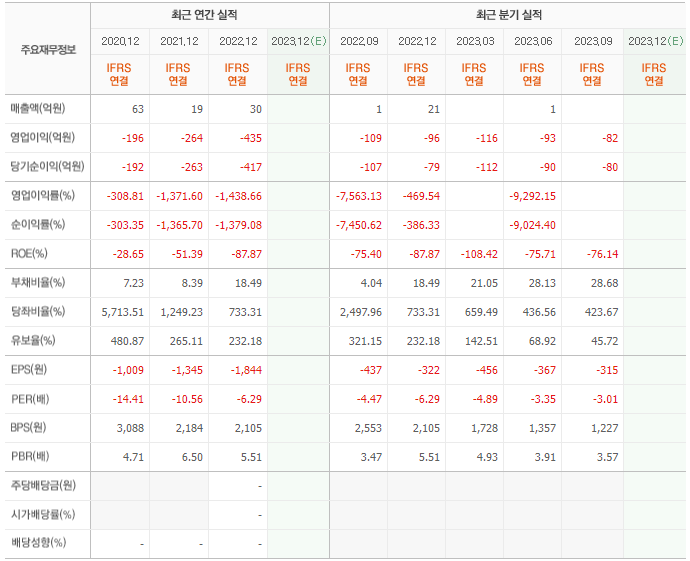Click the PBR value 3.57

pyautogui.click(x=608, y=457)
